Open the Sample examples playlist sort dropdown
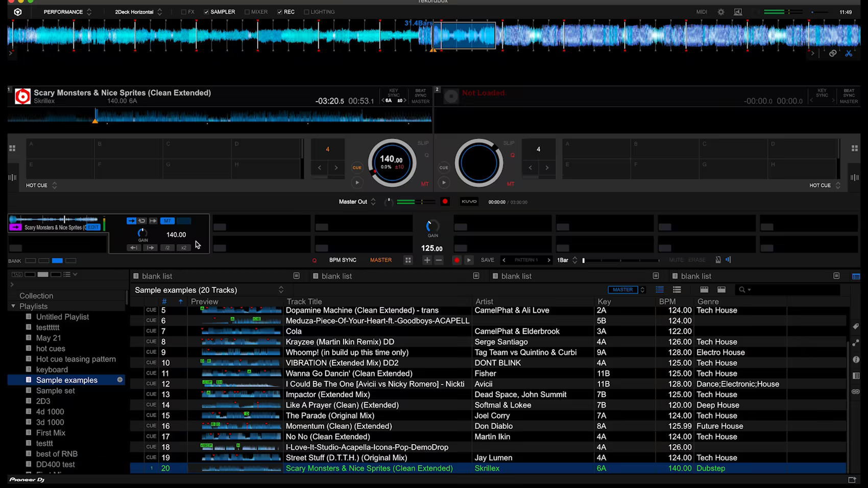Image resolution: width=868 pixels, height=488 pixels. (281, 290)
